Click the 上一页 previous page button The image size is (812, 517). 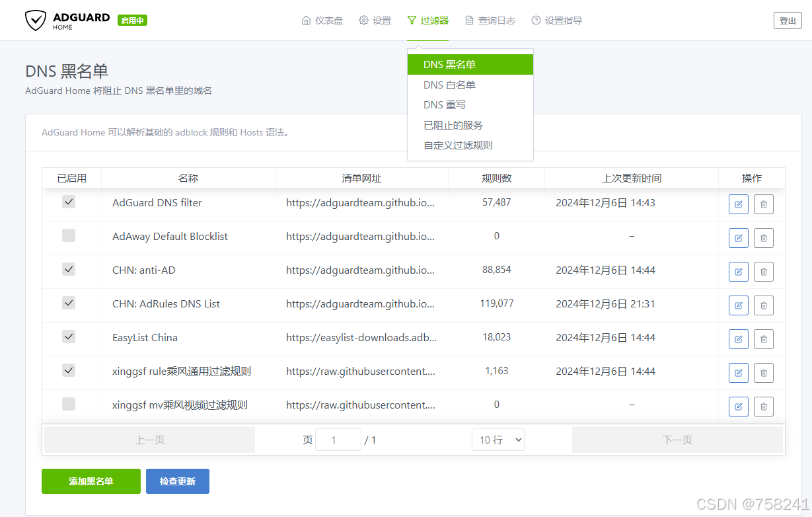[x=149, y=440]
